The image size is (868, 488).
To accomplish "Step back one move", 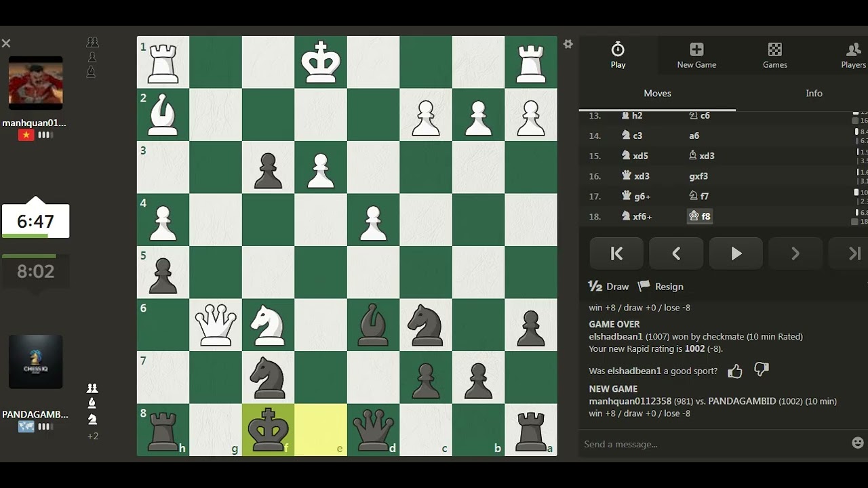I will (x=676, y=253).
